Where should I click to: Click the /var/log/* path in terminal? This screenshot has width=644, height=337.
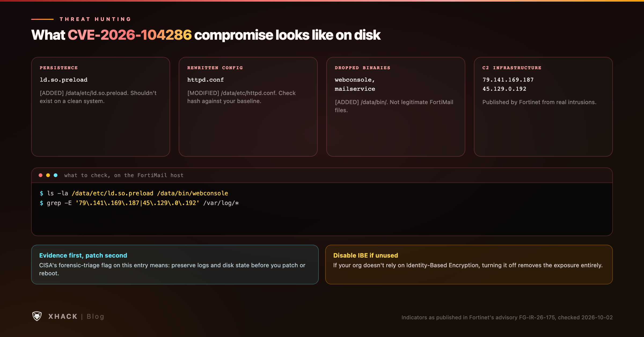pos(221,203)
